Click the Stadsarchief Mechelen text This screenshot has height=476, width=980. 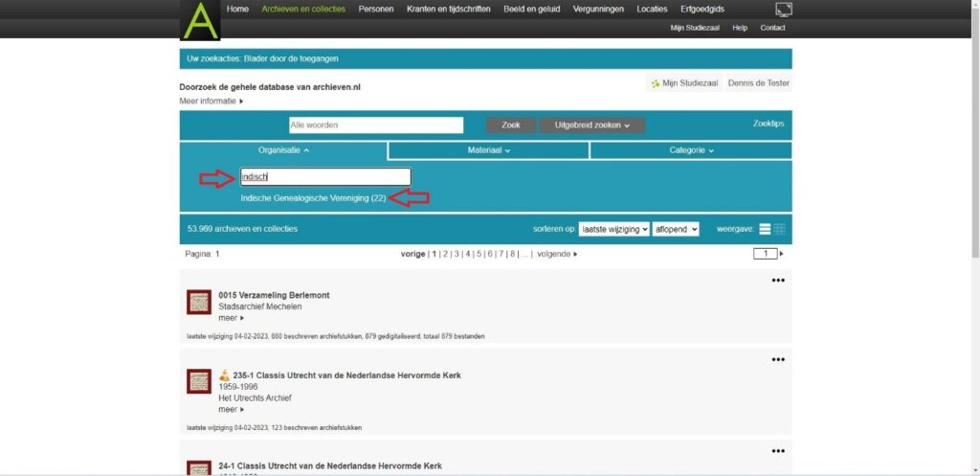coord(260,306)
